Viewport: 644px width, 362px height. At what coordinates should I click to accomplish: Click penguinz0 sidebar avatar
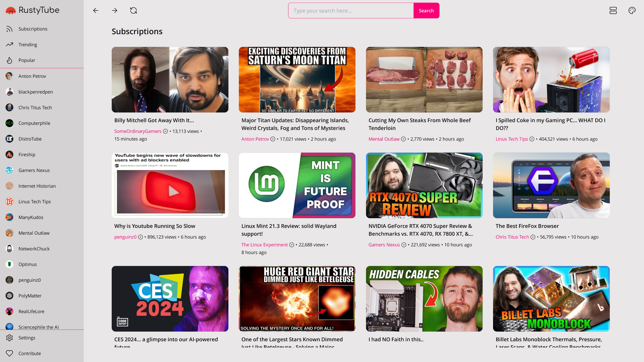point(10,280)
